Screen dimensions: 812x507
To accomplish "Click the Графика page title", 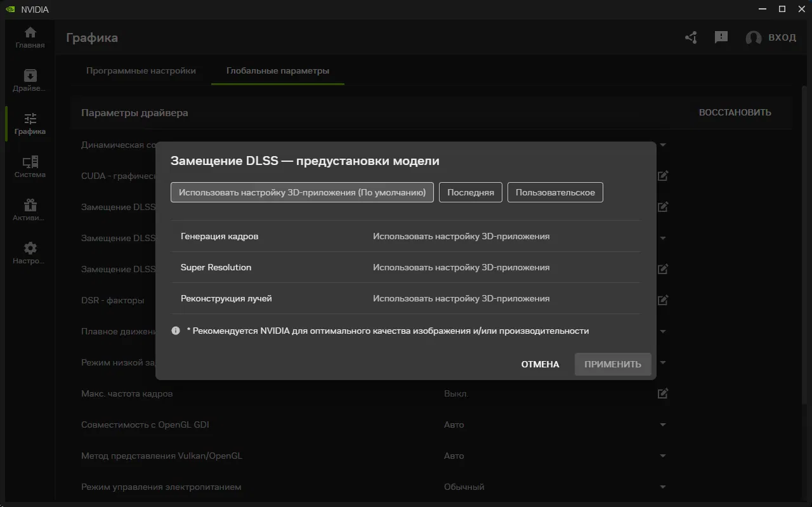I will coord(92,37).
